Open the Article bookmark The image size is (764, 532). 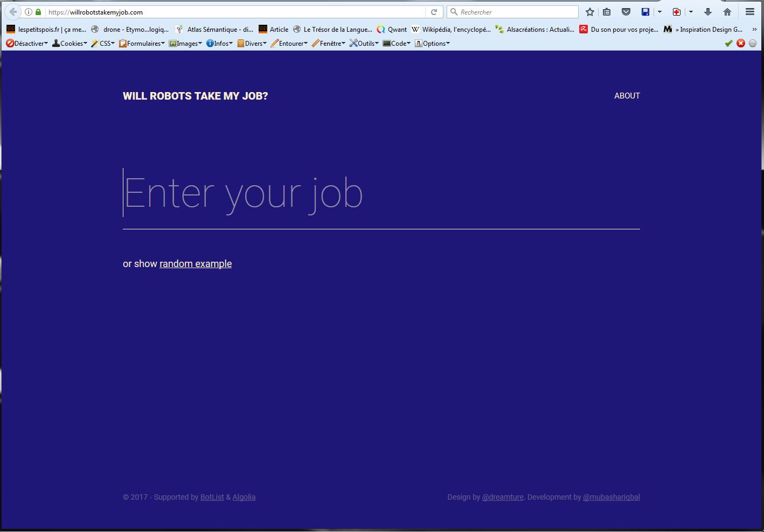click(x=274, y=29)
